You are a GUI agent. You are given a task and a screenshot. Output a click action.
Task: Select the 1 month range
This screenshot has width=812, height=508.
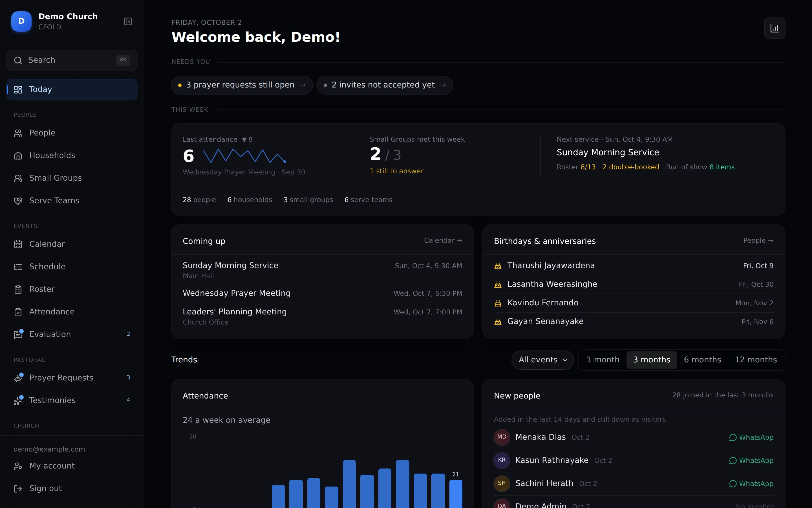pos(603,360)
